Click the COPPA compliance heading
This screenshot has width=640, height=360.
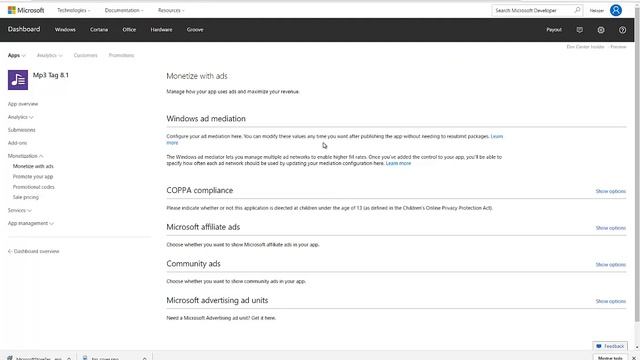tap(200, 191)
